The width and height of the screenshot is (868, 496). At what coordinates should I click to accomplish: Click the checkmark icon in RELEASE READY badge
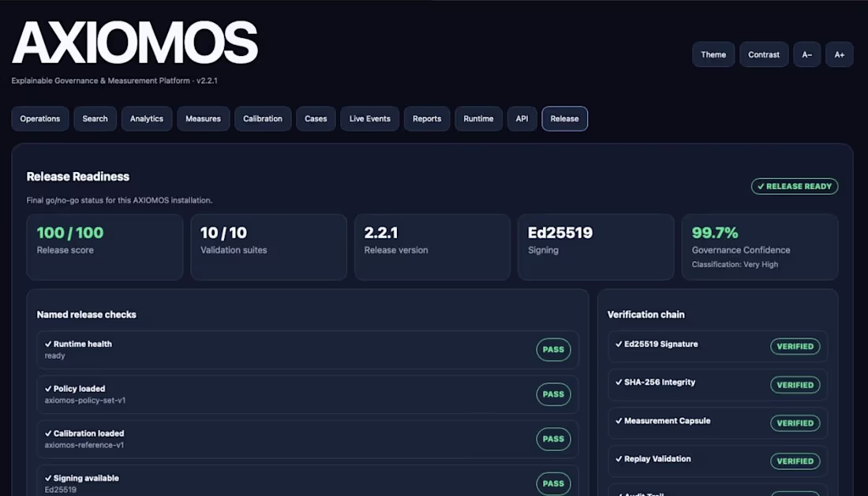(x=761, y=186)
